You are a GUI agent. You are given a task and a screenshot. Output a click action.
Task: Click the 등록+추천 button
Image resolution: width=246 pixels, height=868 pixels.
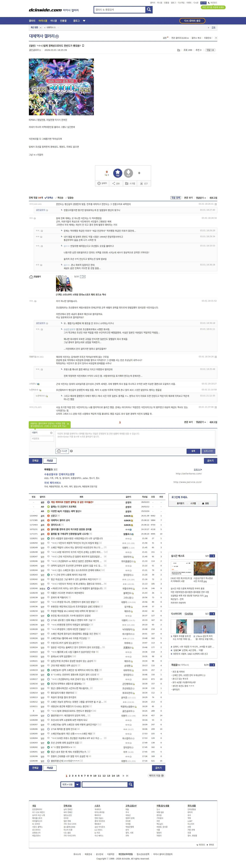coord(208,451)
